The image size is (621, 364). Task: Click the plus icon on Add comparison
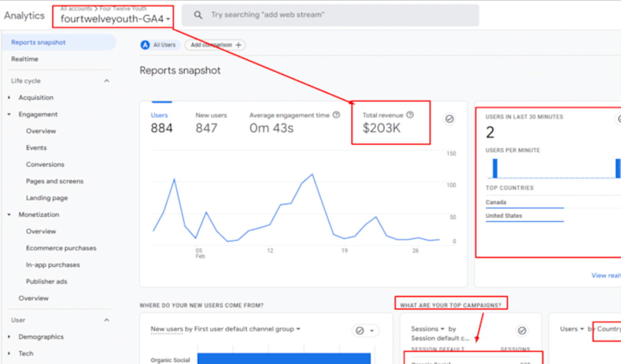click(x=239, y=45)
